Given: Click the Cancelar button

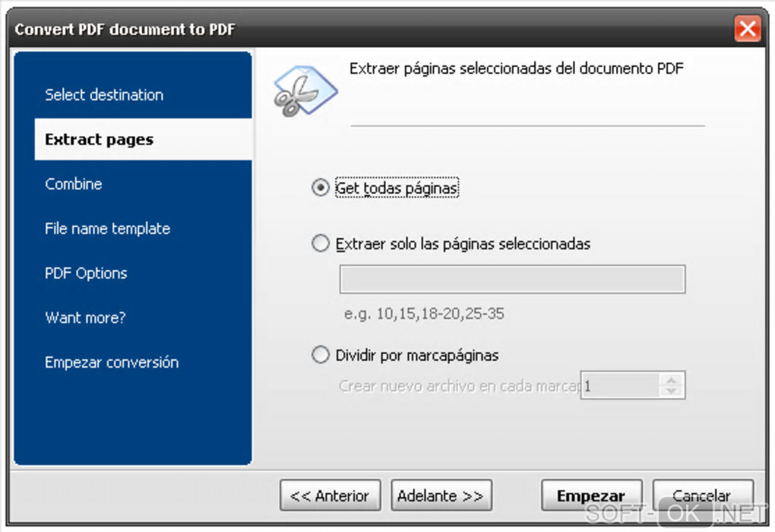Looking at the screenshot, I should pyautogui.click(x=702, y=496).
